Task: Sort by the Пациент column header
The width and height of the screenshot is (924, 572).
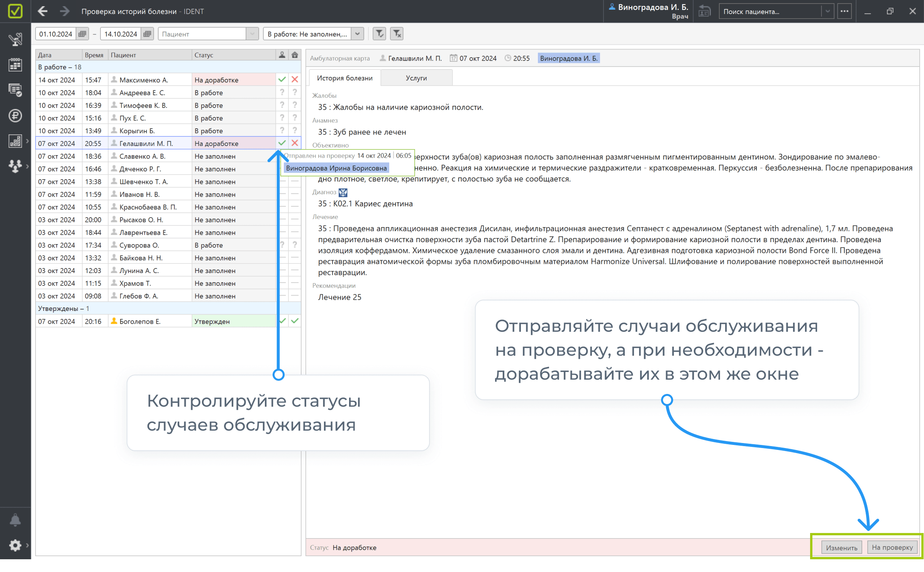Action: pyautogui.click(x=150, y=55)
